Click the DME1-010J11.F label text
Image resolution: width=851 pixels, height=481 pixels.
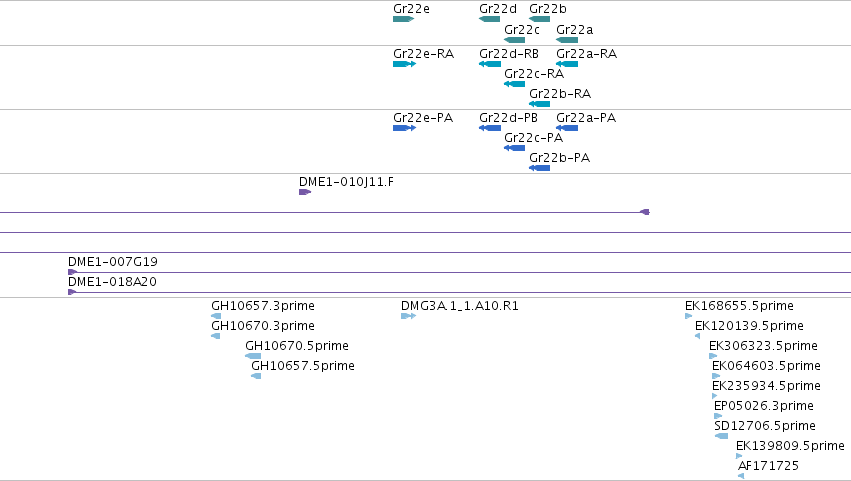(x=346, y=182)
